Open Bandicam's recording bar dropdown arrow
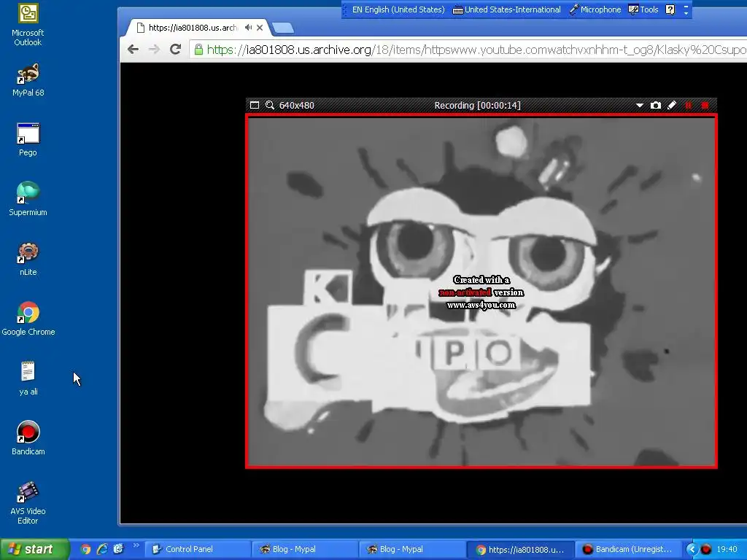The height and width of the screenshot is (560, 747). (639, 105)
